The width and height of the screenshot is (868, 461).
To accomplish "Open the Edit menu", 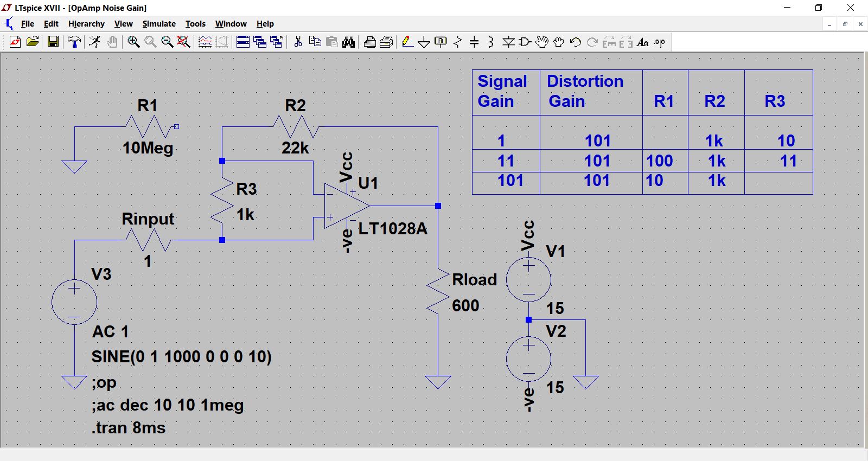I will 51,24.
